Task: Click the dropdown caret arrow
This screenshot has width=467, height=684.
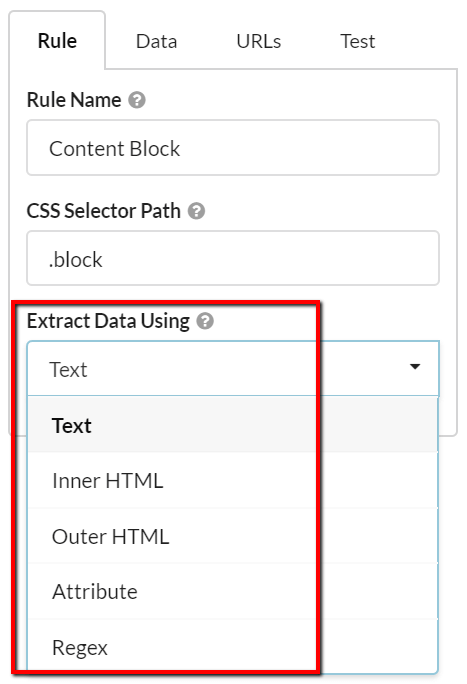Action: [x=415, y=366]
